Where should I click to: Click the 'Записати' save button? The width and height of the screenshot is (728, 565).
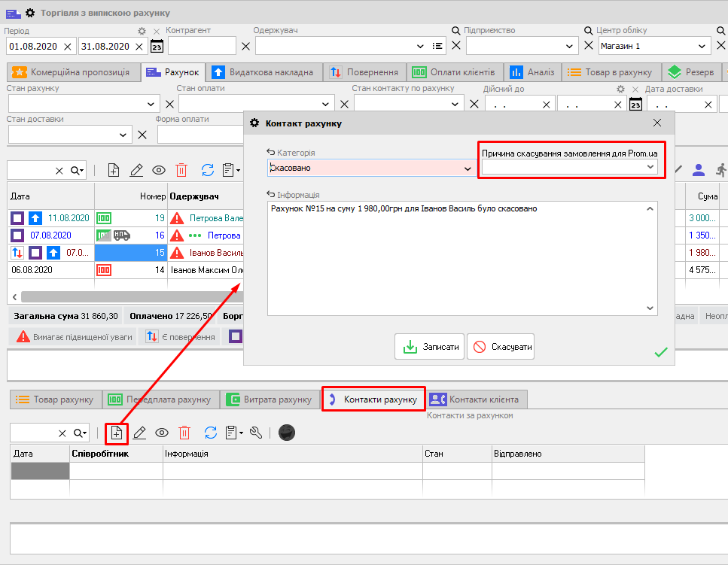pyautogui.click(x=429, y=347)
